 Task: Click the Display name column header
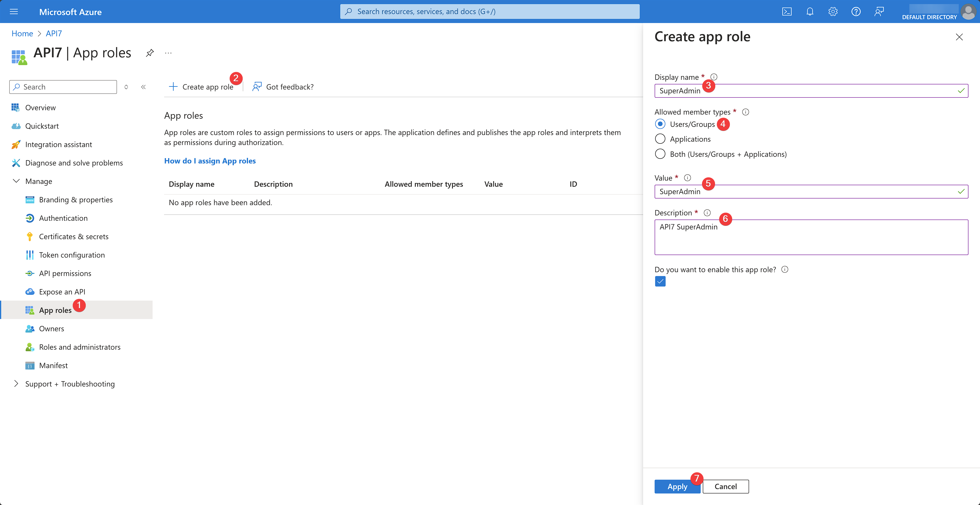click(191, 184)
